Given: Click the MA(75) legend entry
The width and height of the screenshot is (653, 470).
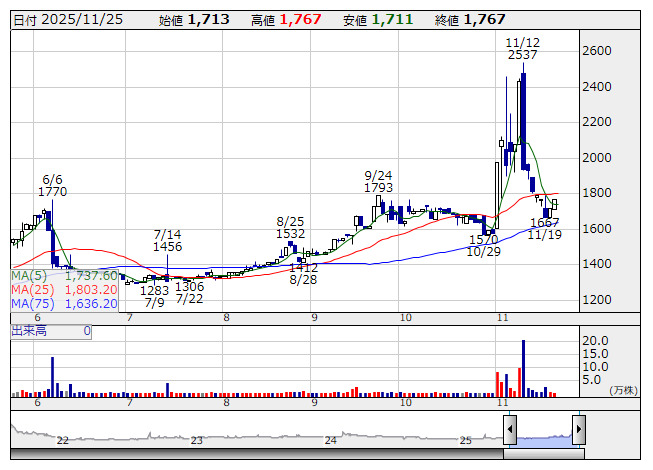Looking at the screenshot, I should [x=65, y=303].
